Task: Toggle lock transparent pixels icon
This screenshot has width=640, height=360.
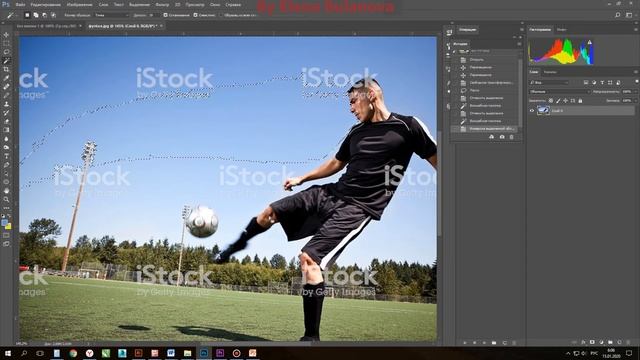Action: tap(551, 100)
